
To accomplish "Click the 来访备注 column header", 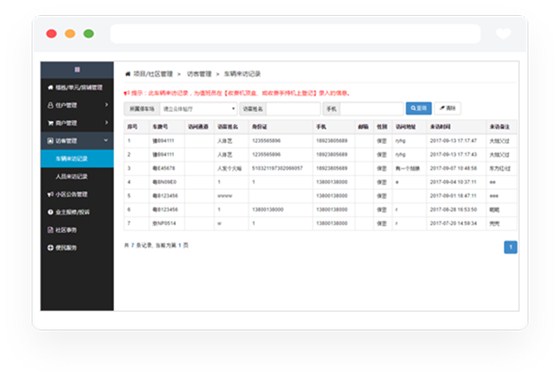I will pyautogui.click(x=499, y=127).
